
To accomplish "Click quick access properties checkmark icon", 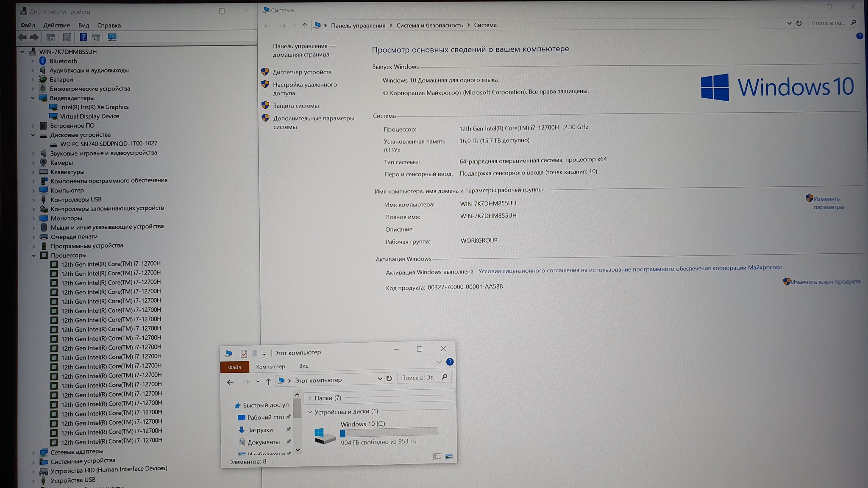I will point(244,353).
